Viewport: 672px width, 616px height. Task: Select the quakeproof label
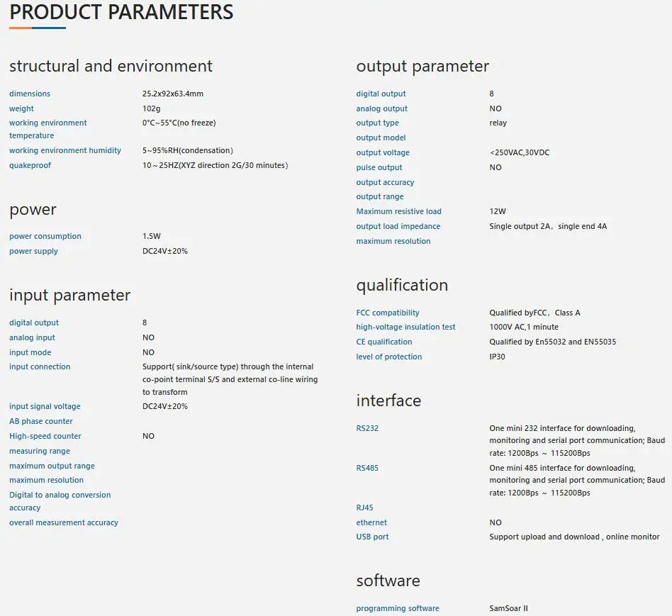tap(30, 165)
